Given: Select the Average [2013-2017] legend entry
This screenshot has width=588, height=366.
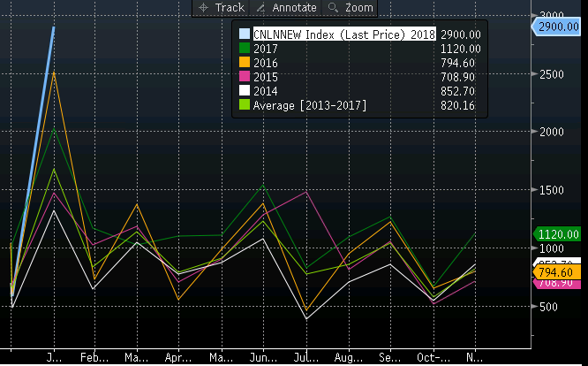Looking at the screenshot, I should pos(309,106).
